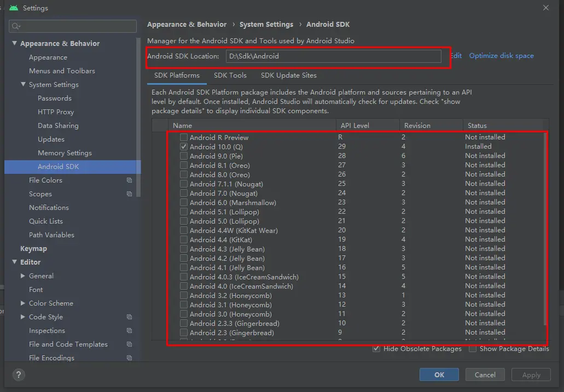
Task: Switch to the SDK Tools tab
Action: pyautogui.click(x=230, y=75)
